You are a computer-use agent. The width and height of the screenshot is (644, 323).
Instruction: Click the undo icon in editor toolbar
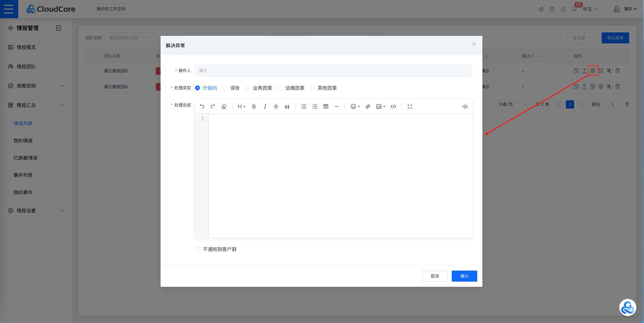tap(202, 107)
